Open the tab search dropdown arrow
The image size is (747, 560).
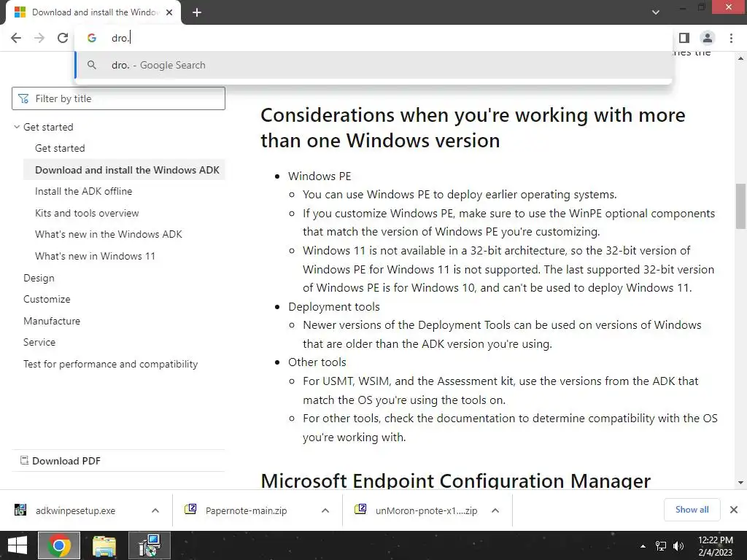[656, 12]
